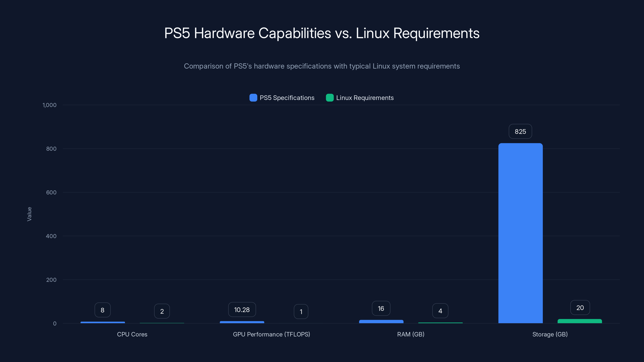Click the 800 y-axis tick
This screenshot has height=362, width=644.
click(51, 149)
